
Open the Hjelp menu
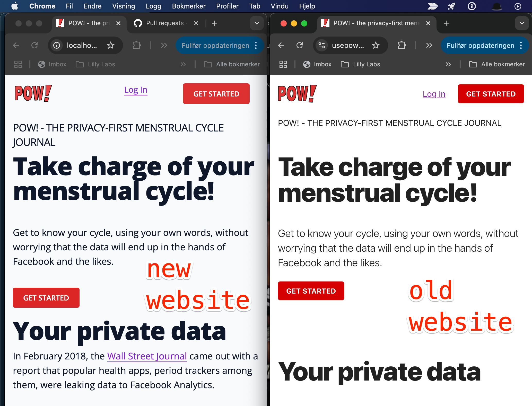pyautogui.click(x=307, y=6)
